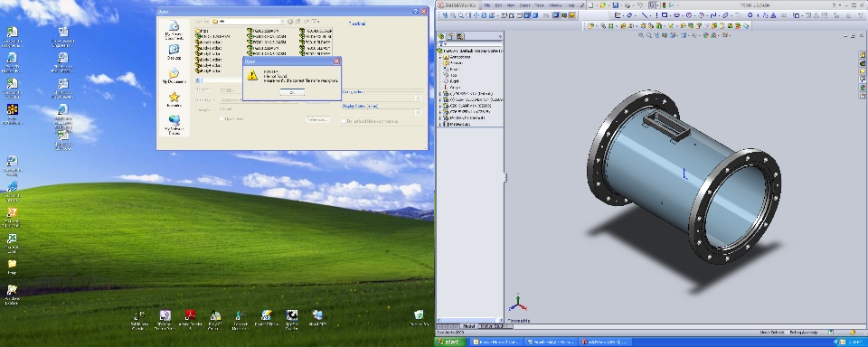Click the Save icon in SolidWorks toolbar

pyautogui.click(x=616, y=5)
